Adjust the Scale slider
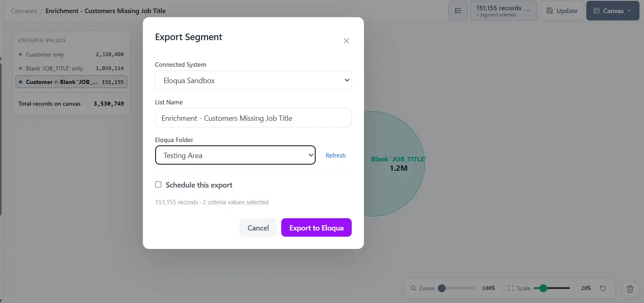 (x=552, y=288)
